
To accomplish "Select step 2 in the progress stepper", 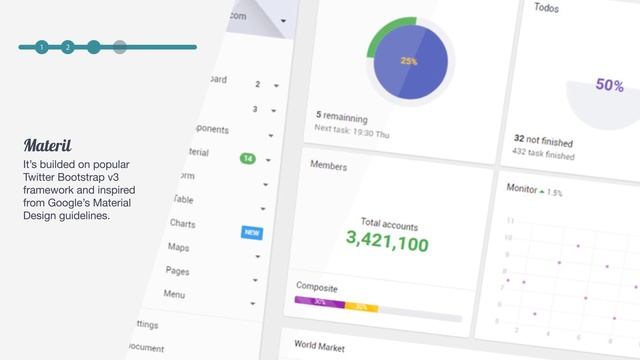I will 68,47.
